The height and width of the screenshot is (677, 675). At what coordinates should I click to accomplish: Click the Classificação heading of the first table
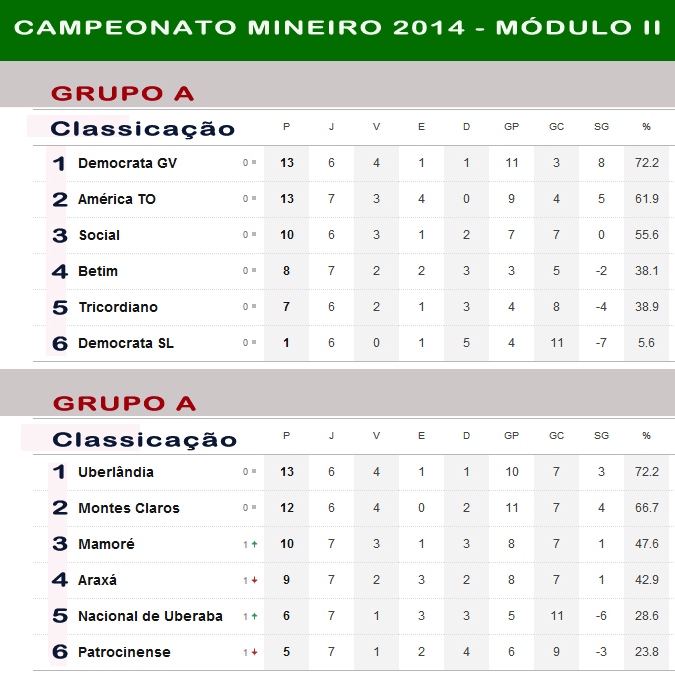coord(143,129)
